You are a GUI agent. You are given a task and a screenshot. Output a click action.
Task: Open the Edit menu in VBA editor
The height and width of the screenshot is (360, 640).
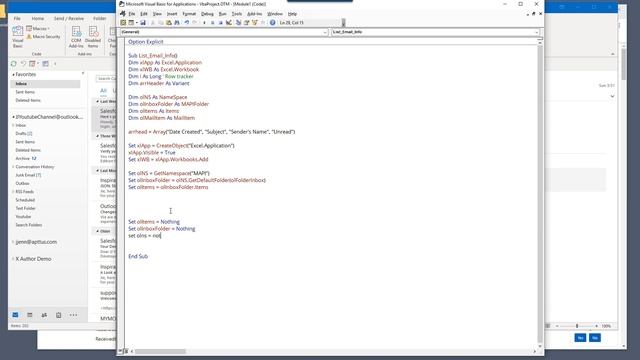(x=144, y=14)
